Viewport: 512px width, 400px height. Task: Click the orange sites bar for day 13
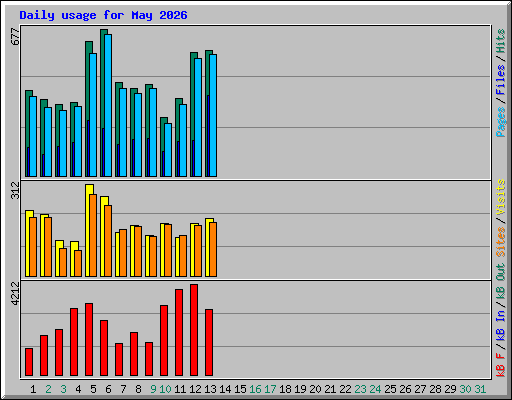[213, 249]
